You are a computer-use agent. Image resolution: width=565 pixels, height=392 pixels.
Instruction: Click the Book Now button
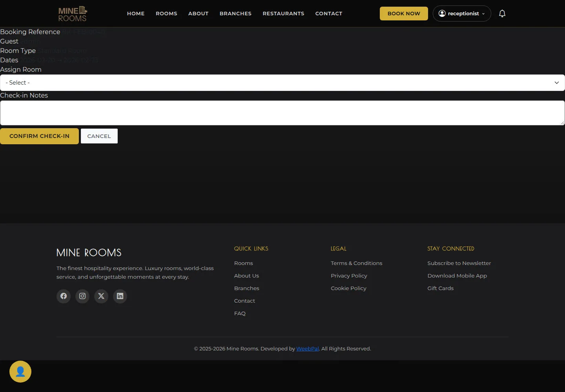coord(404,13)
